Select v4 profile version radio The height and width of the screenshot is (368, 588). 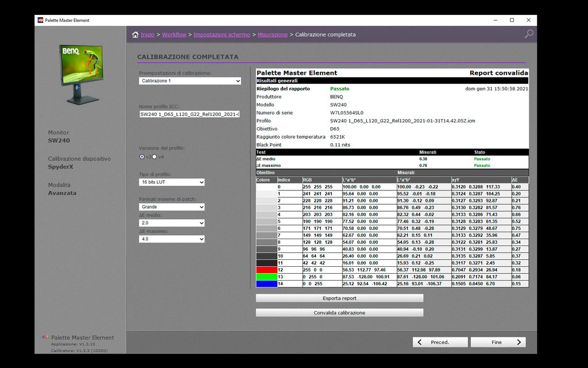[154, 156]
